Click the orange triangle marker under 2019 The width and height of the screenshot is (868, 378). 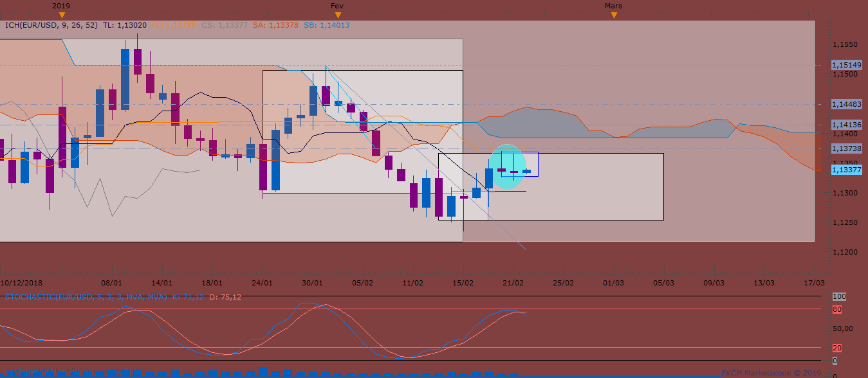coord(61,15)
